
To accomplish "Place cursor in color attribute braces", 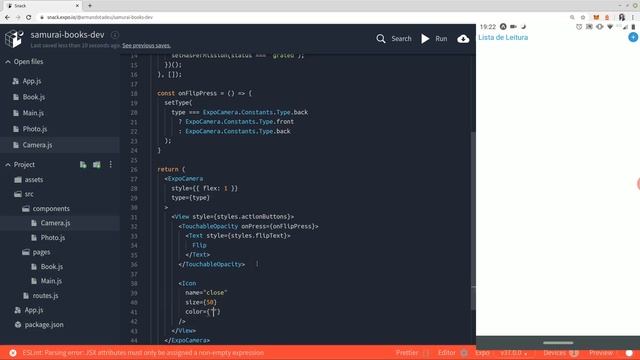I will 213,312.
